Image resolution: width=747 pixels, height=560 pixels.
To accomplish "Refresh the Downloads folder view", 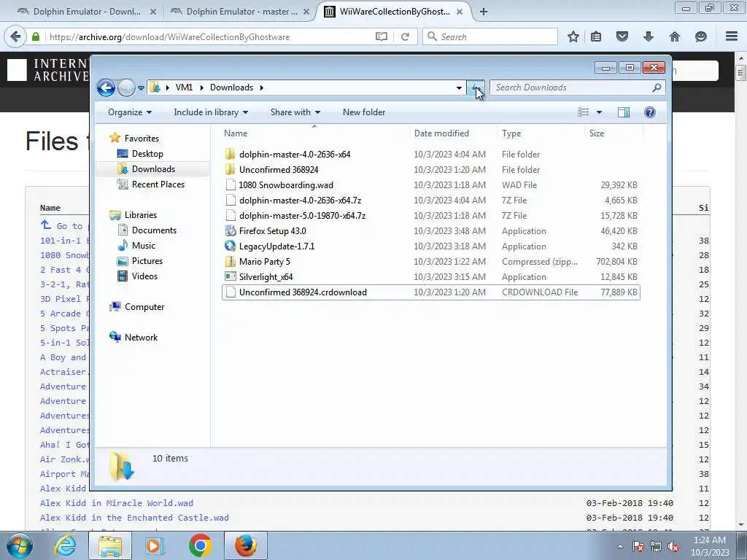I will (x=476, y=87).
